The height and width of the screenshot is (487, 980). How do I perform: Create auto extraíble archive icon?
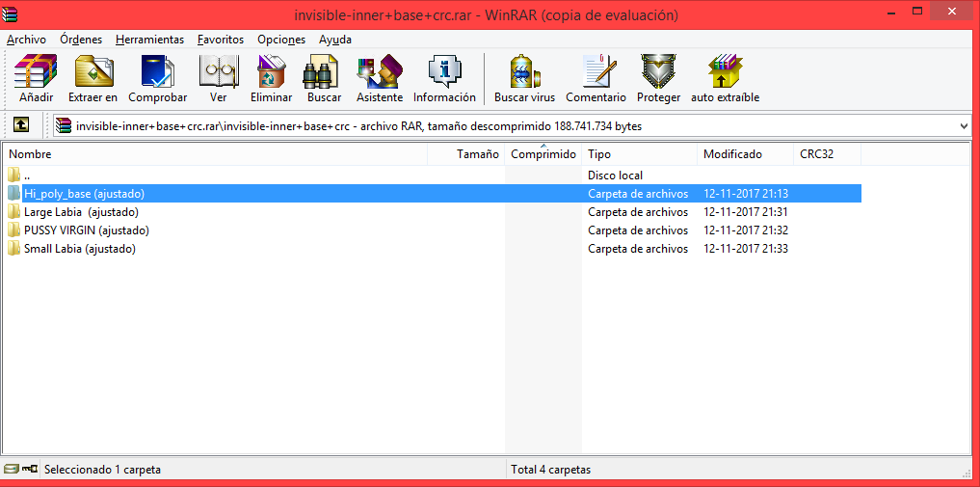click(x=725, y=77)
